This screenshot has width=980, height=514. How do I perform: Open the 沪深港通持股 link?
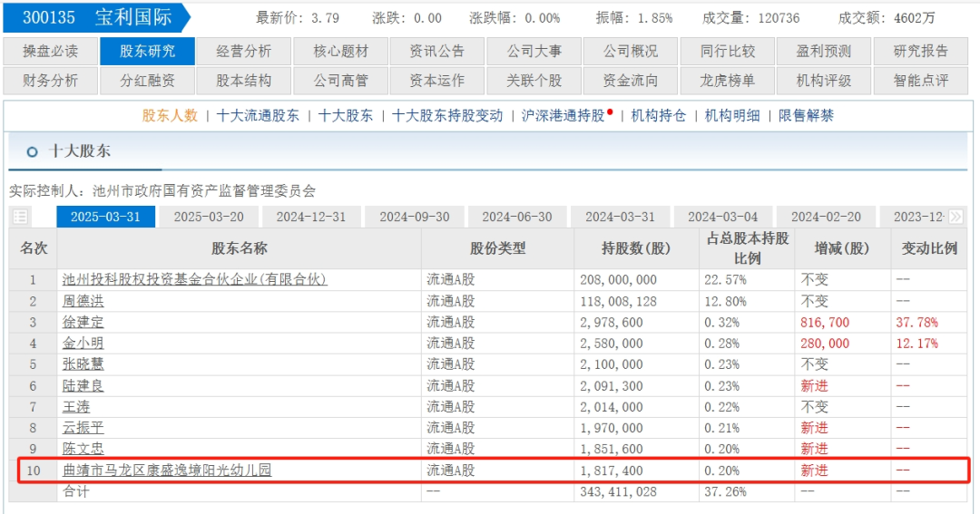pyautogui.click(x=563, y=115)
